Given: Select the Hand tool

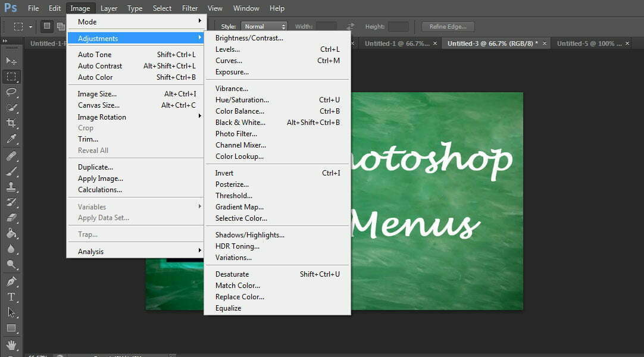Looking at the screenshot, I should point(11,345).
